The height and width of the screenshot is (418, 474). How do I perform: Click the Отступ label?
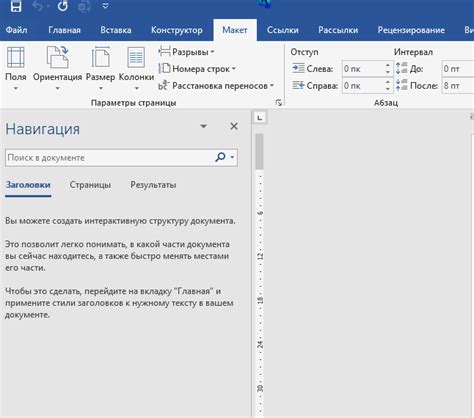[x=304, y=52]
